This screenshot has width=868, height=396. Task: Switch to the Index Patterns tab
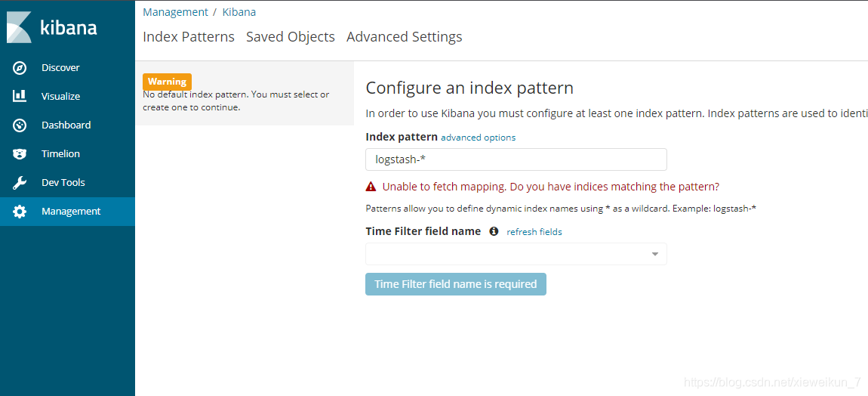click(x=189, y=36)
